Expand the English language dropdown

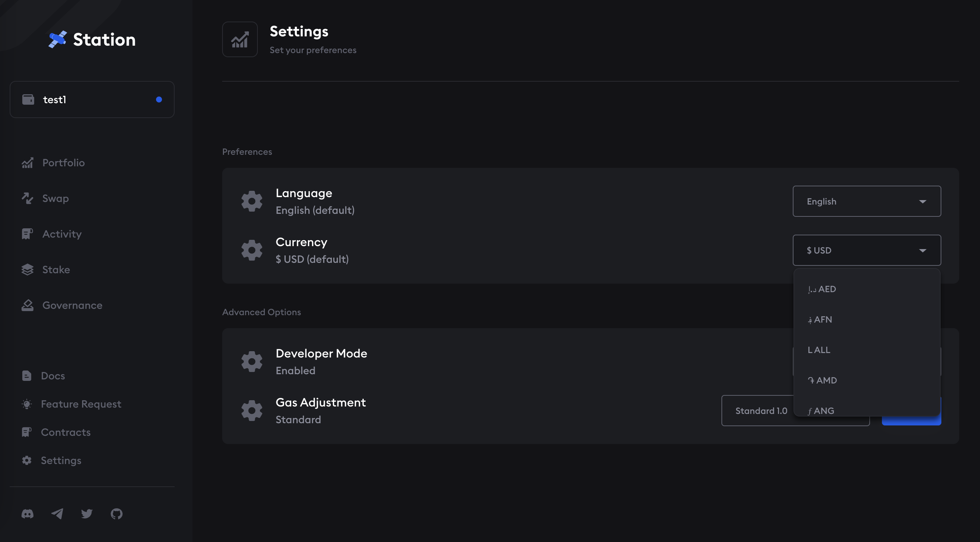867,202
